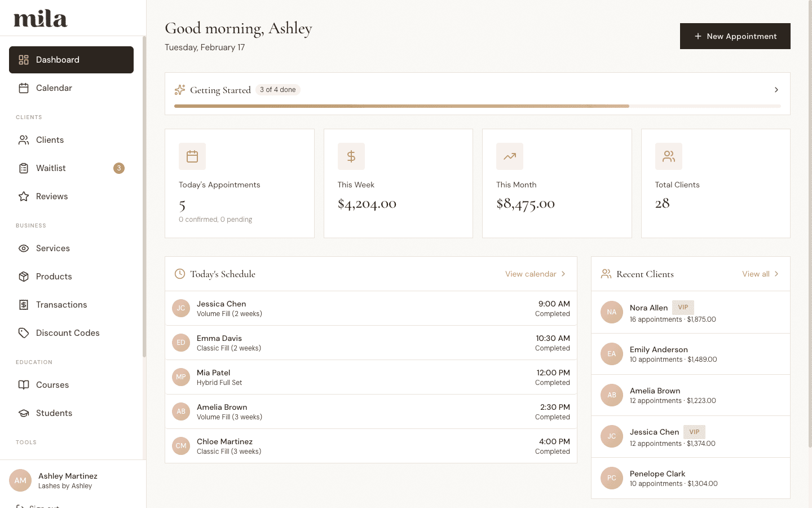This screenshot has height=508, width=812.
Task: Click the New Appointment button
Action: (735, 36)
